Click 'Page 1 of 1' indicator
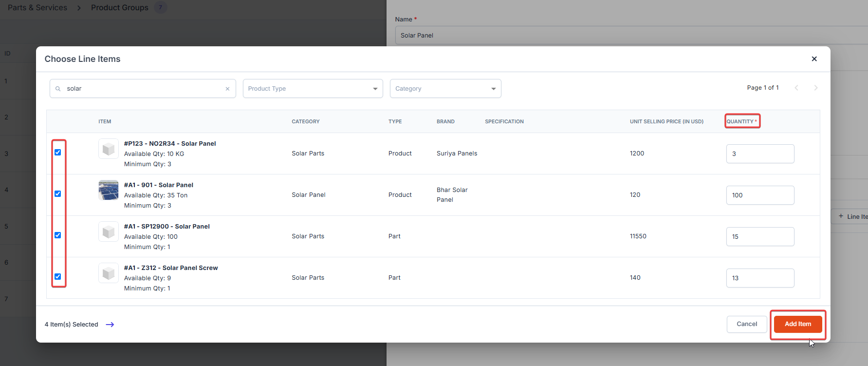868x366 pixels. click(x=763, y=88)
